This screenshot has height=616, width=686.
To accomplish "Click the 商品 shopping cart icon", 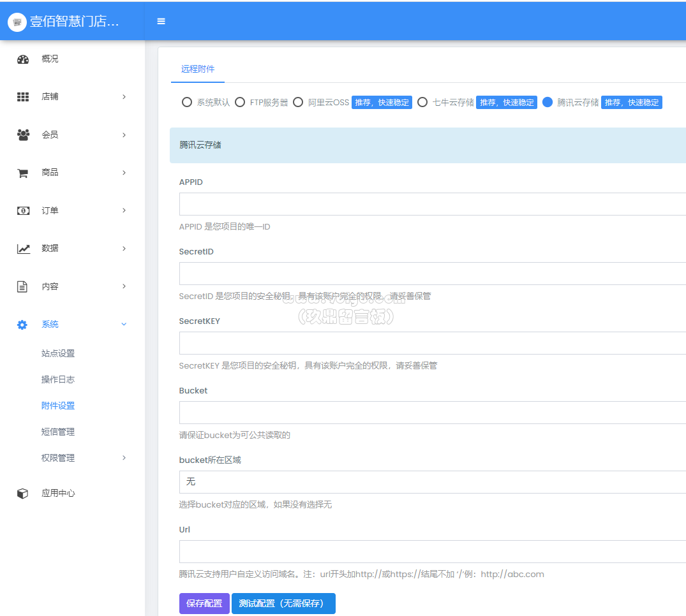I will point(23,173).
